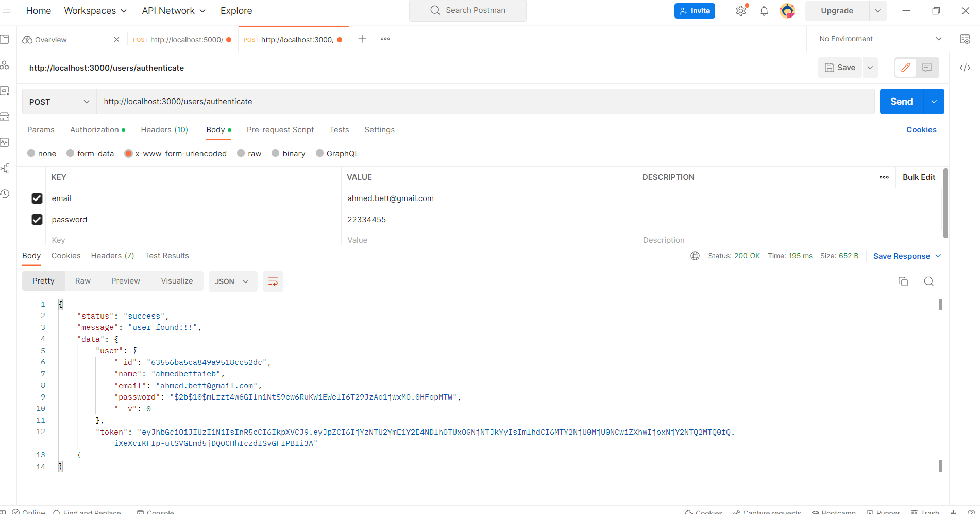
Task: Expand the Send button arrow
Action: [934, 102]
